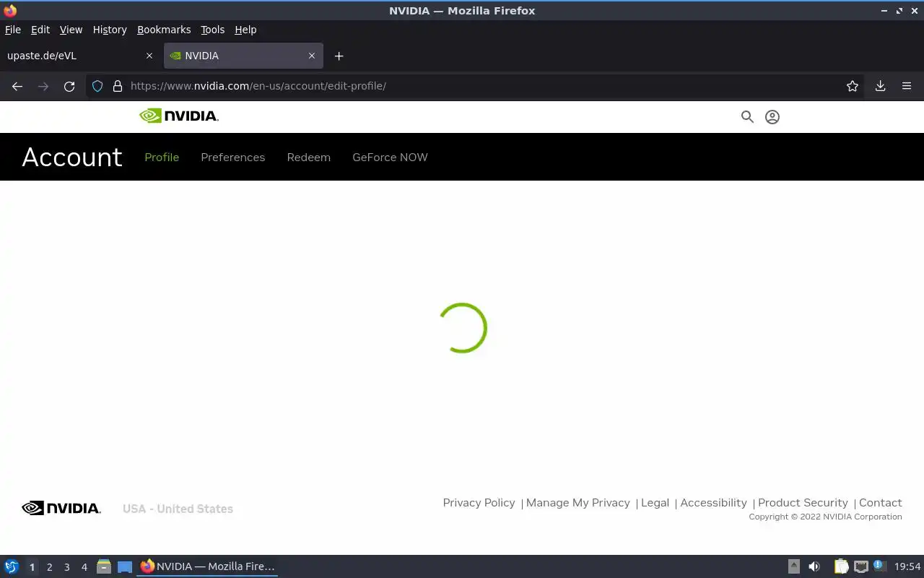
Task: Select the NVIDIA browser tab
Action: click(243, 56)
